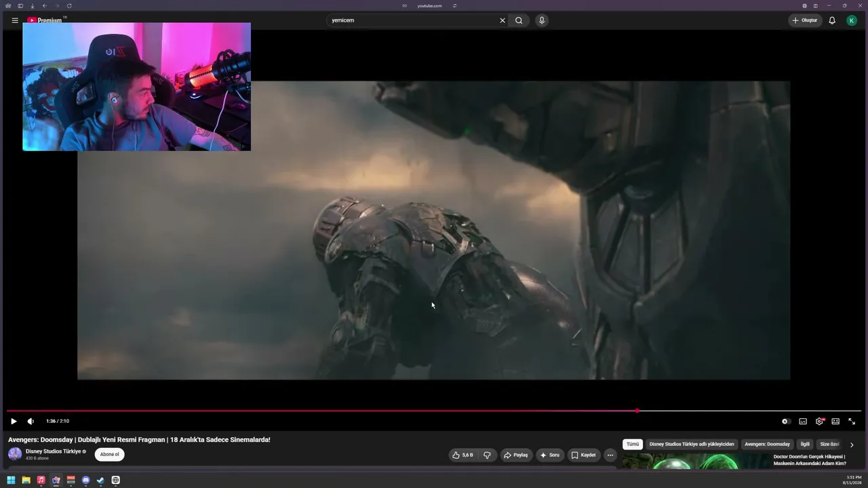Go to YouTube Premium home logo
This screenshot has width=868, height=488.
45,20
